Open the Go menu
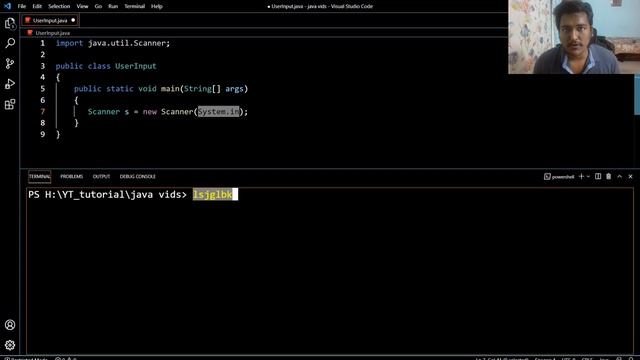Viewport: 640px width, 360px height. pos(98,6)
